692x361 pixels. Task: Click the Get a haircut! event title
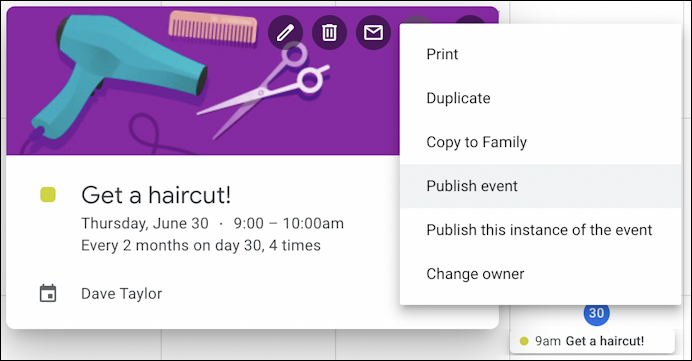(156, 195)
